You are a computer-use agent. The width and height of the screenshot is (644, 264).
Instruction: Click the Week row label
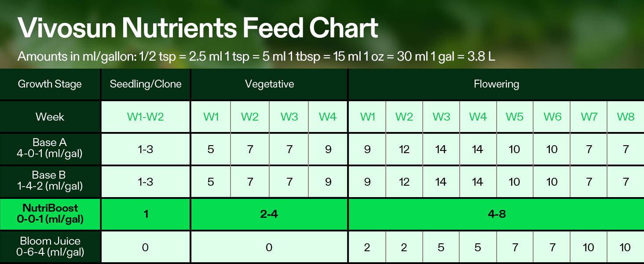(50, 117)
